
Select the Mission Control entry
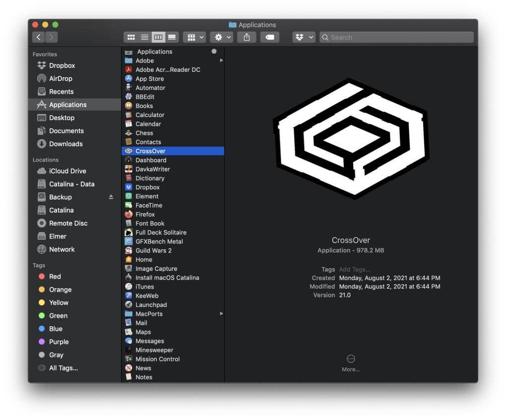point(173,359)
